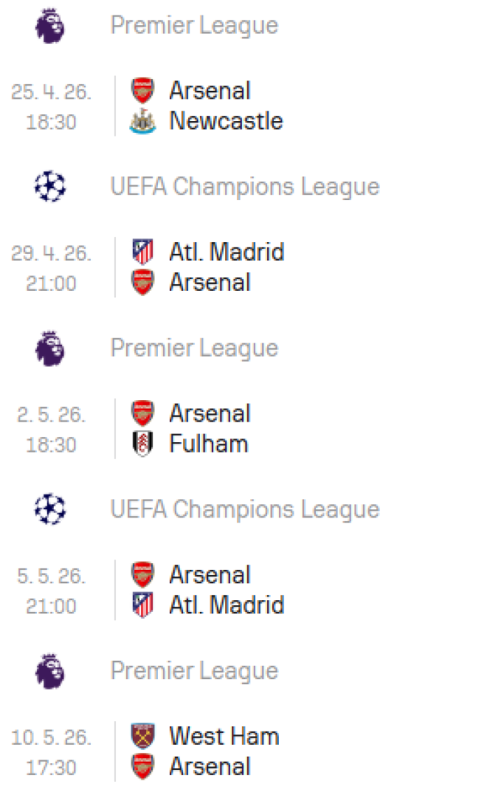504x812 pixels.
Task: Click Arsenal crest in the West Ham fixture
Action: (142, 767)
